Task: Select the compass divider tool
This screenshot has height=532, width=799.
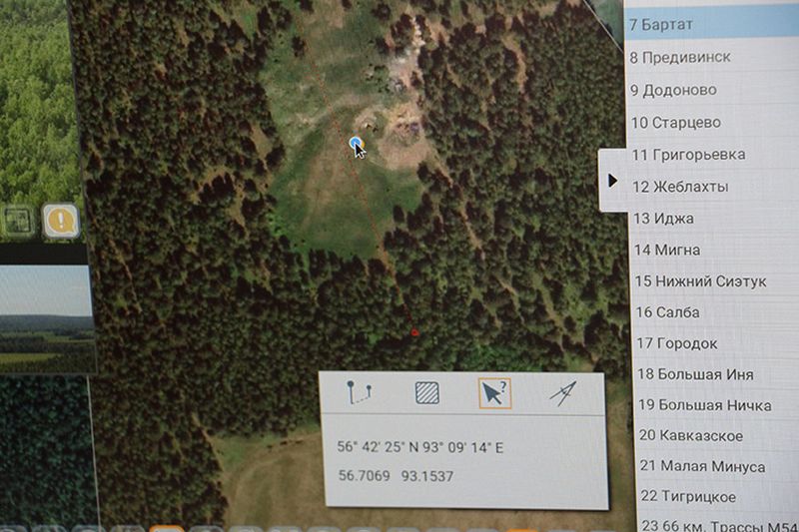Action: [x=563, y=393]
